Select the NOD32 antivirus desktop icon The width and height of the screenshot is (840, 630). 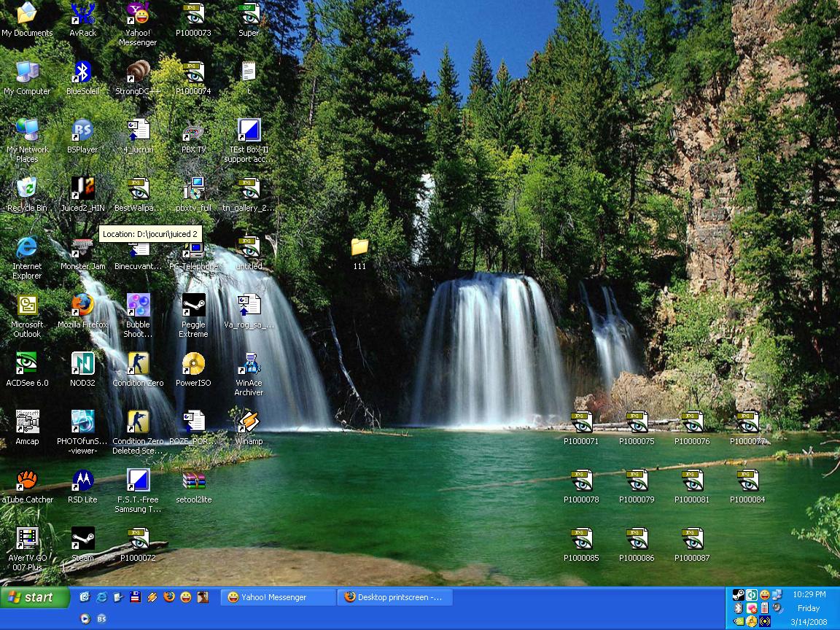(x=82, y=365)
